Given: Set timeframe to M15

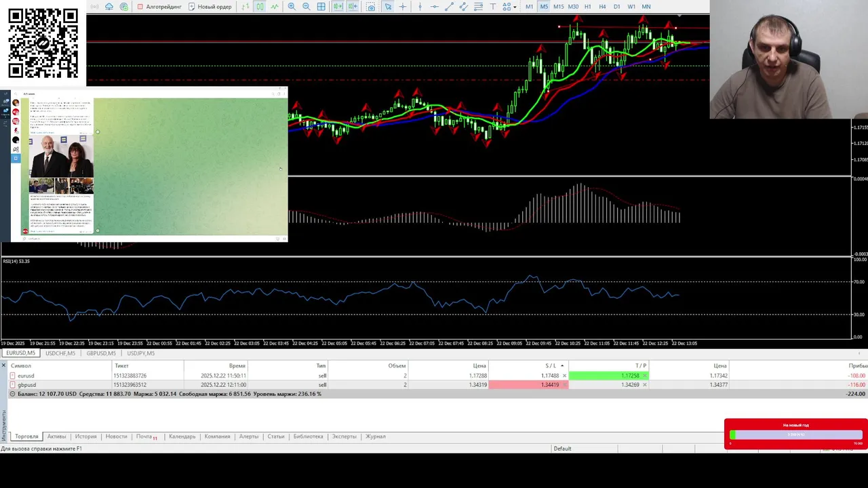Looking at the screenshot, I should (x=558, y=6).
